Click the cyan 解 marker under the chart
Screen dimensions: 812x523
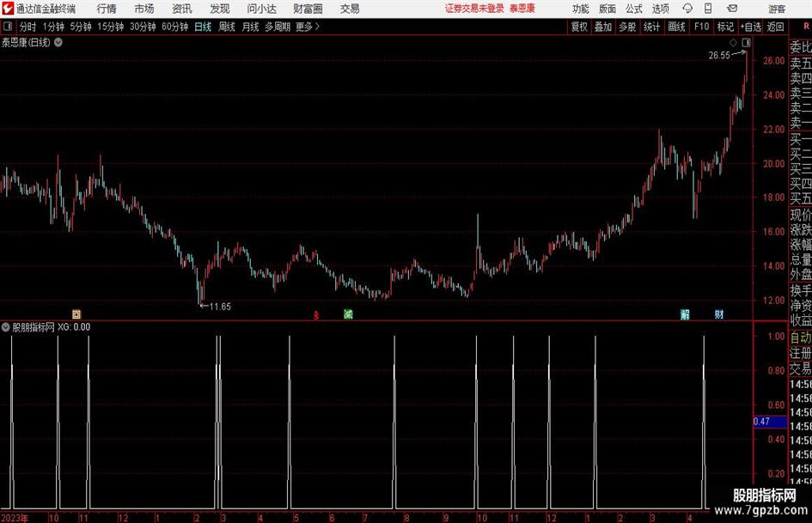point(685,313)
